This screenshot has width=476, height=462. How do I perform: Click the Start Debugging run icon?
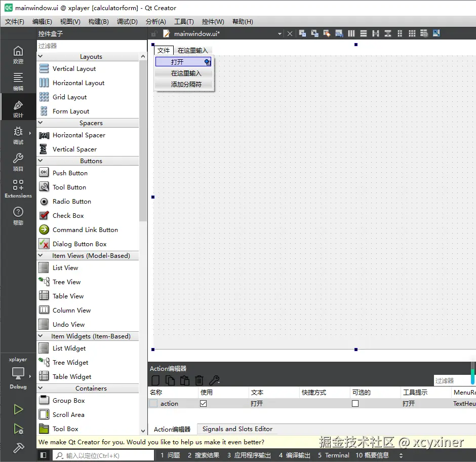point(18,429)
